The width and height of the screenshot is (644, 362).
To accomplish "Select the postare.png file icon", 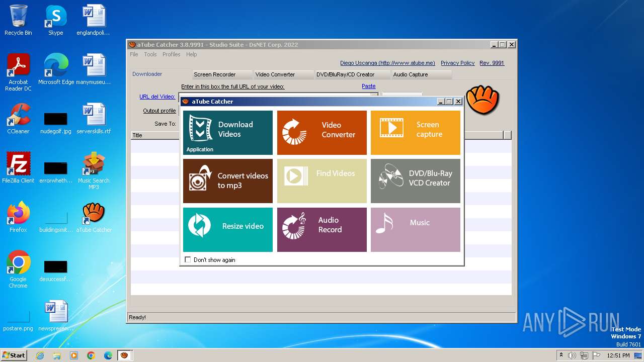I will [x=18, y=320].
